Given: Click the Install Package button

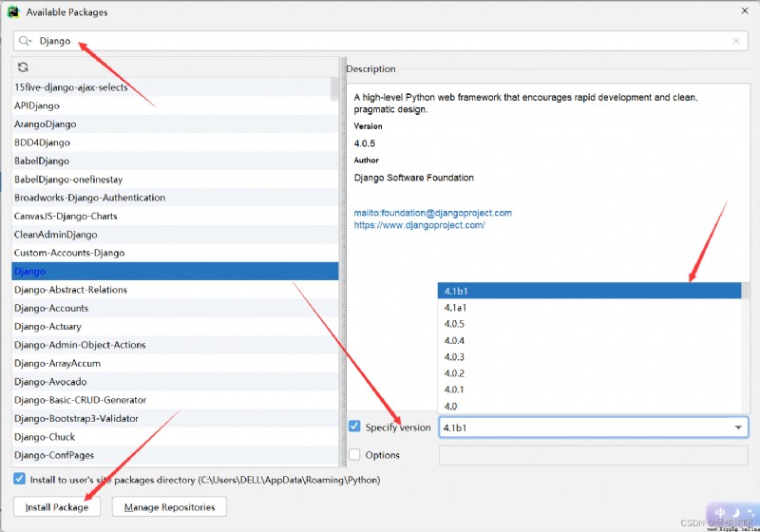Looking at the screenshot, I should click(x=57, y=506).
